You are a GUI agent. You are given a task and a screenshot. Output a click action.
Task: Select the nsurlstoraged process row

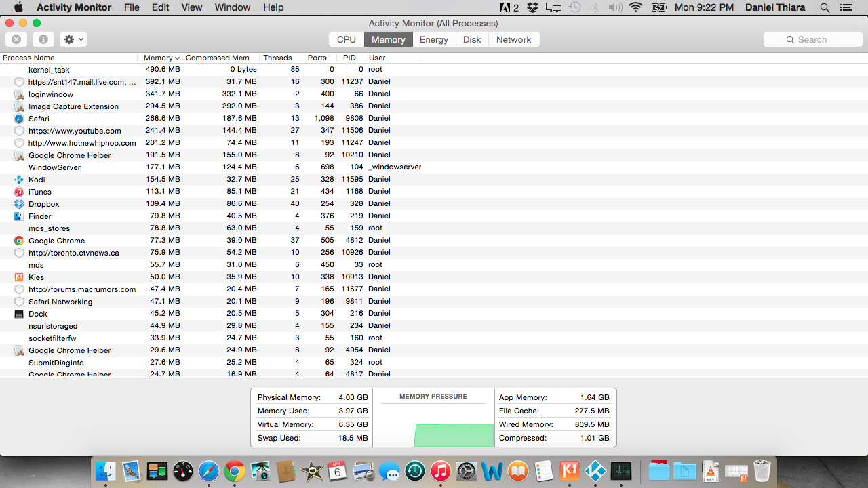tap(434, 326)
